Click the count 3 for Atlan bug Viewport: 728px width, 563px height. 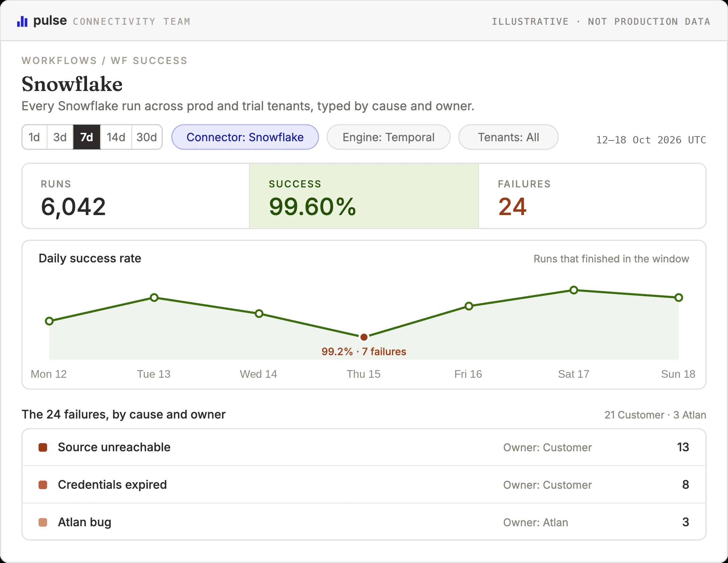pyautogui.click(x=685, y=522)
